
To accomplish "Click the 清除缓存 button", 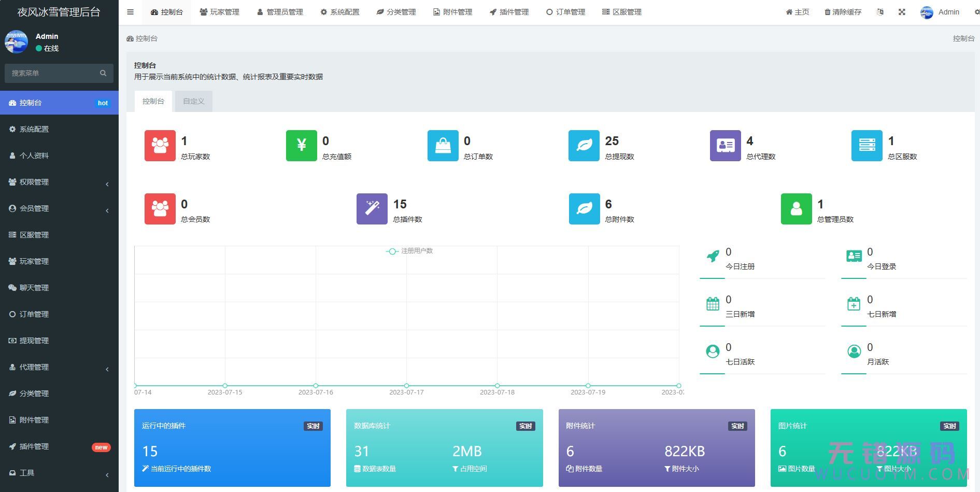I will (x=843, y=12).
